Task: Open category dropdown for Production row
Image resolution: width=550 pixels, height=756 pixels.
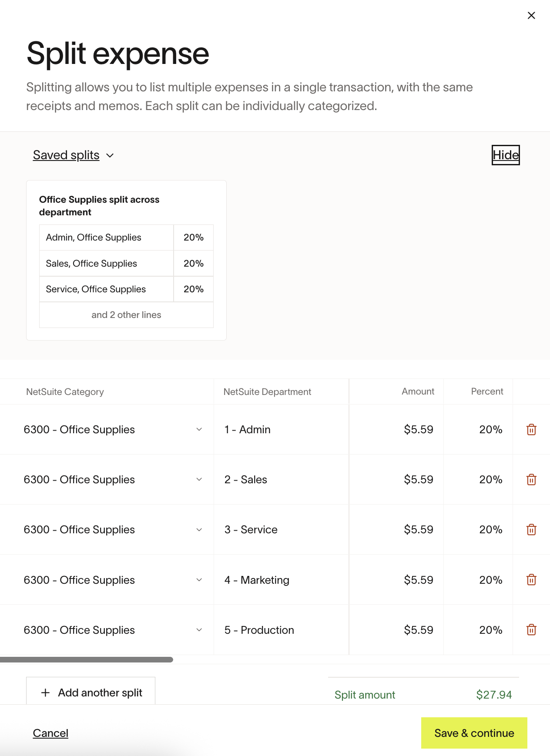Action: pos(199,630)
